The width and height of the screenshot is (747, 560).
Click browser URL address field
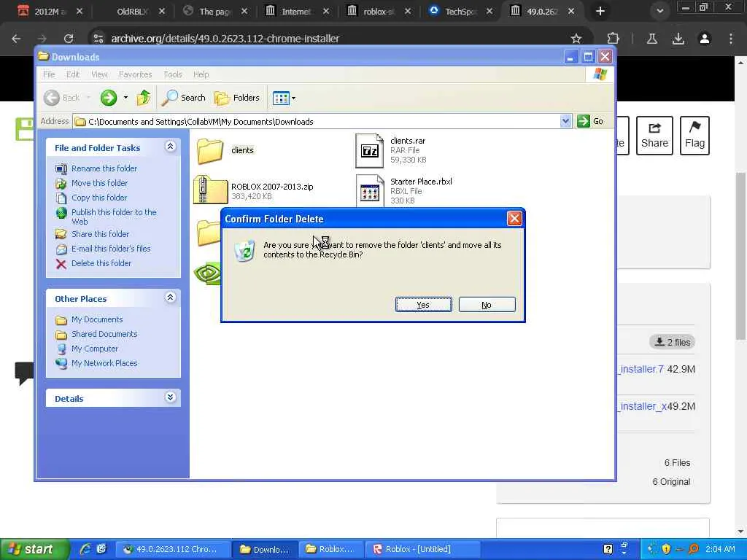333,39
